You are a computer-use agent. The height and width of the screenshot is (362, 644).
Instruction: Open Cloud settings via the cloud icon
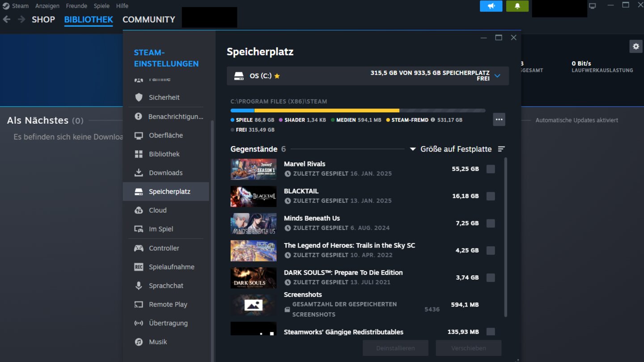tap(139, 210)
